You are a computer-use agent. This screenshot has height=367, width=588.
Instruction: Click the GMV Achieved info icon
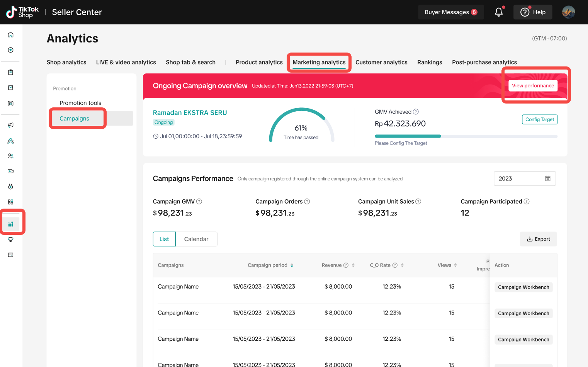pyautogui.click(x=416, y=112)
